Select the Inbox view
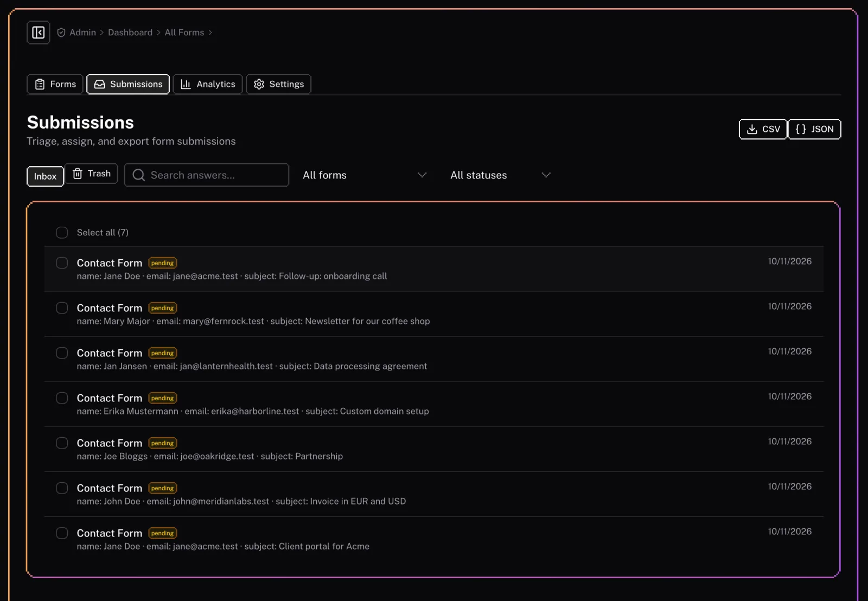The height and width of the screenshot is (601, 868). coord(45,176)
